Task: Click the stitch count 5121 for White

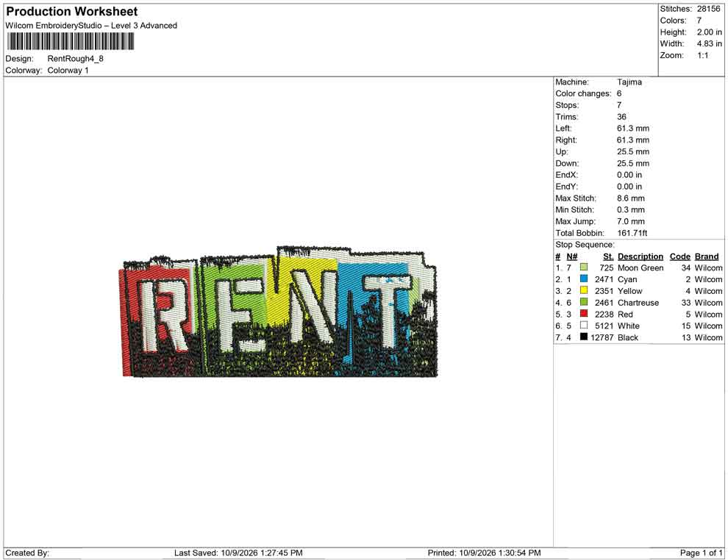Action: click(604, 326)
